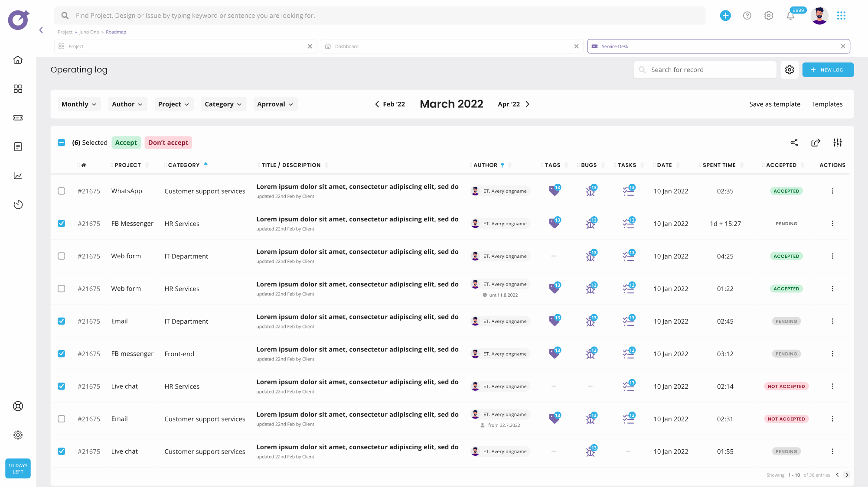The image size is (868, 487).
Task: Open actions menu for WhatsApp row
Action: [832, 191]
